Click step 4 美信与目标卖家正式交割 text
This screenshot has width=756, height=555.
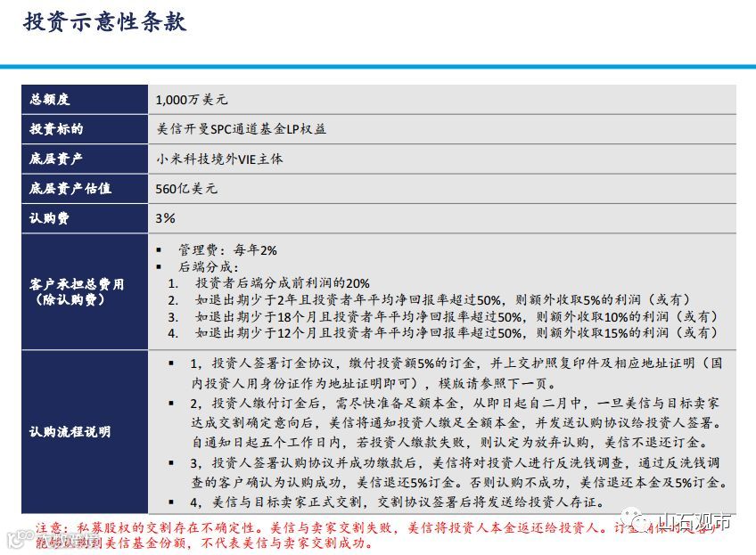click(398, 502)
